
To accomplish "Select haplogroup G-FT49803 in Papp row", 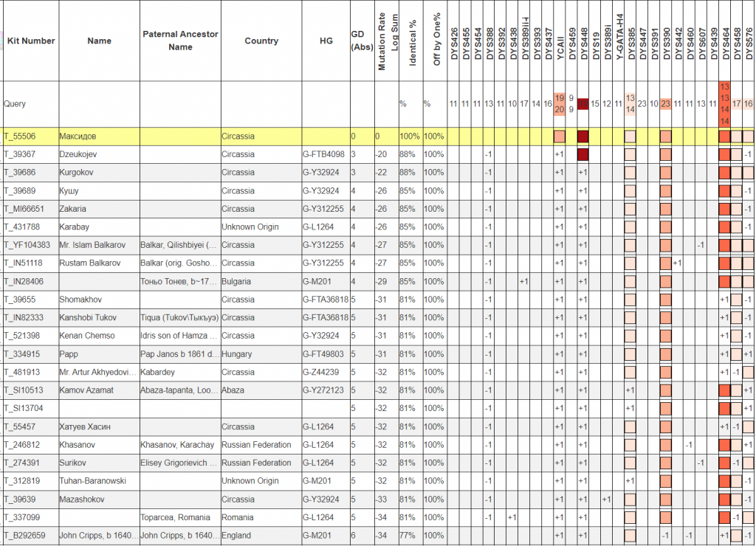I will [x=323, y=353].
